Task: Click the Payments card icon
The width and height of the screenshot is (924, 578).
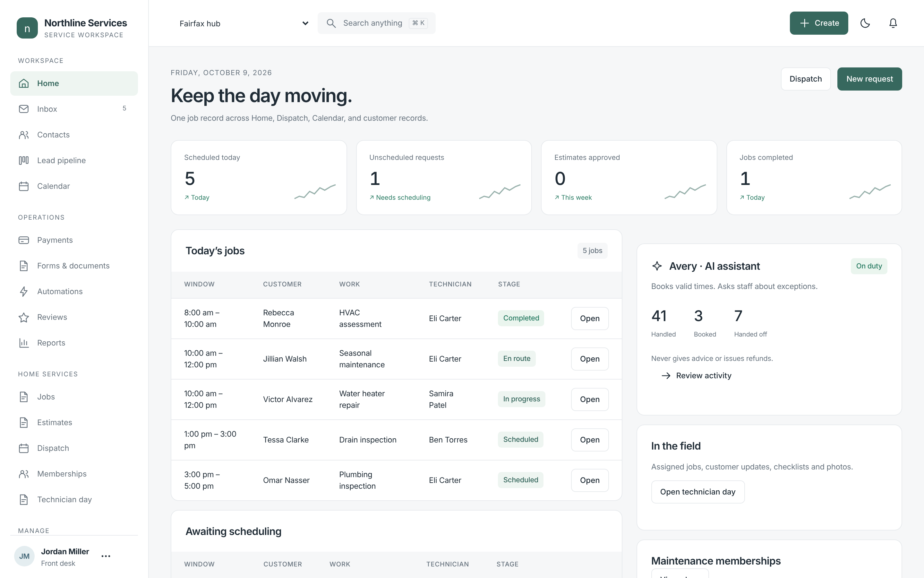Action: pyautogui.click(x=24, y=240)
